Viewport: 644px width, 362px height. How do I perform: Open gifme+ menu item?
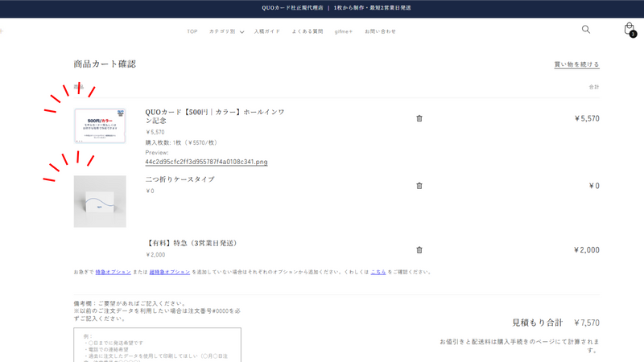(344, 31)
